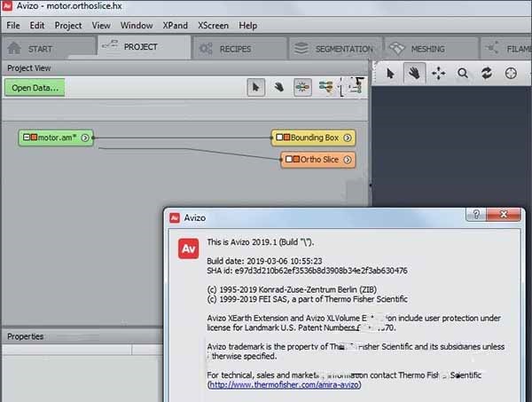Switch to the PROJECT workroom tab

tap(144, 47)
